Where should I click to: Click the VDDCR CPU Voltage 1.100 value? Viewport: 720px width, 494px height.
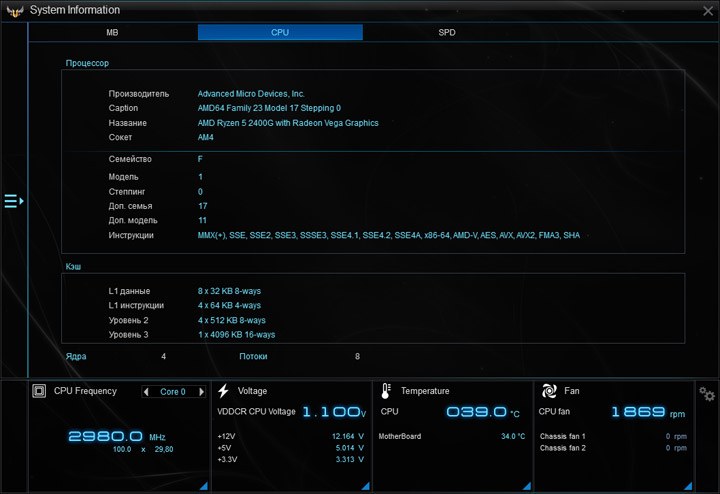[334, 412]
